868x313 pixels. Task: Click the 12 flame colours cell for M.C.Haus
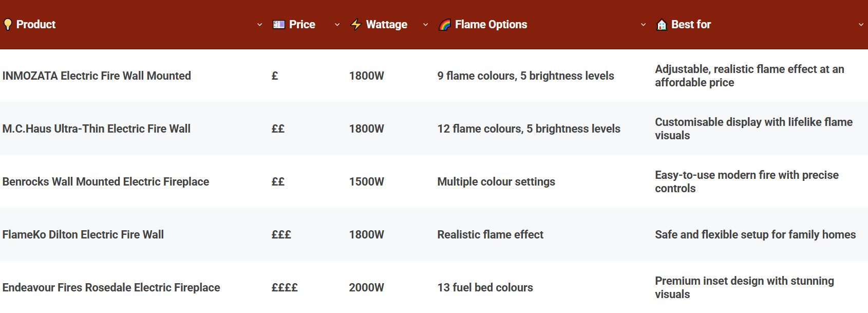coord(529,128)
